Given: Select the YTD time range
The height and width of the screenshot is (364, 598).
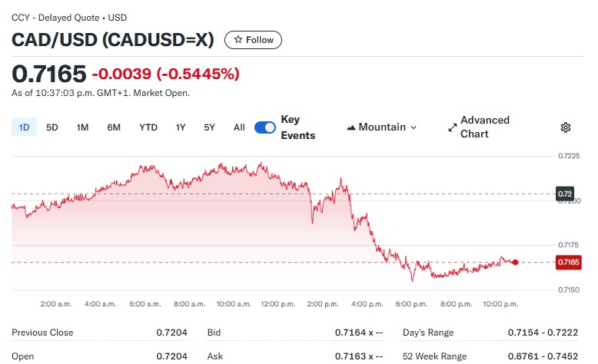Looking at the screenshot, I should (x=148, y=127).
